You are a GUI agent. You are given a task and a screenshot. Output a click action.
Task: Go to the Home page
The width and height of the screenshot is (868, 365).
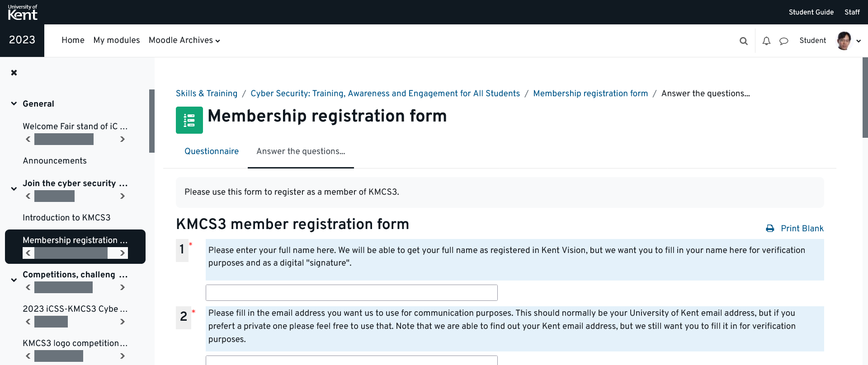pos(73,40)
